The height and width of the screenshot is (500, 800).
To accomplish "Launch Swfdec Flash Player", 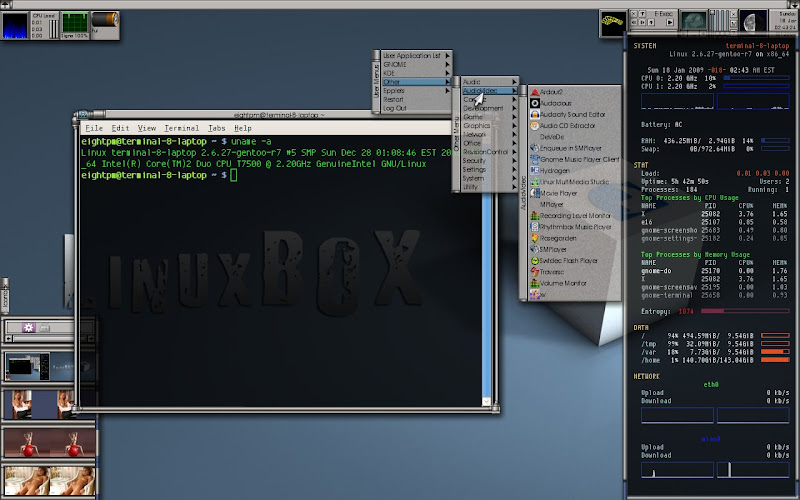I will coord(568,261).
